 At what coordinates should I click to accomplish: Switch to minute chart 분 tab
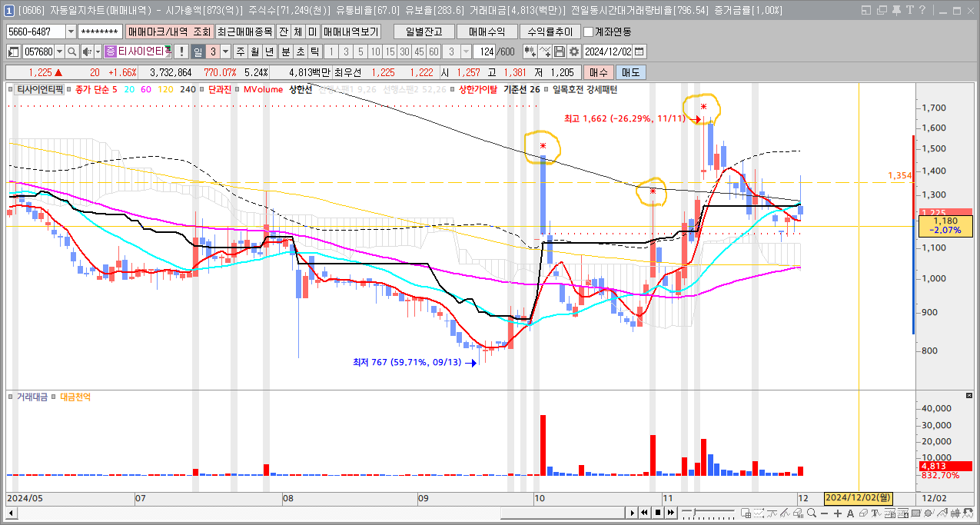(x=285, y=52)
